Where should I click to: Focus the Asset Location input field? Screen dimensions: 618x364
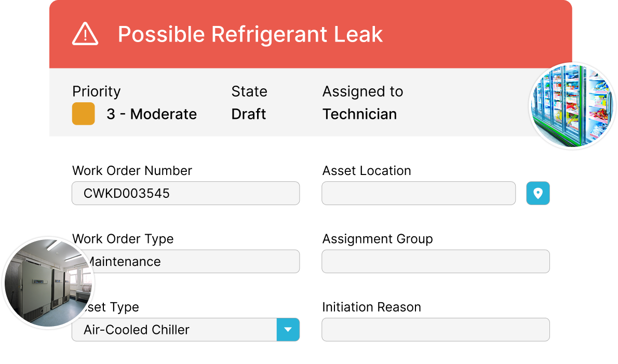(419, 193)
